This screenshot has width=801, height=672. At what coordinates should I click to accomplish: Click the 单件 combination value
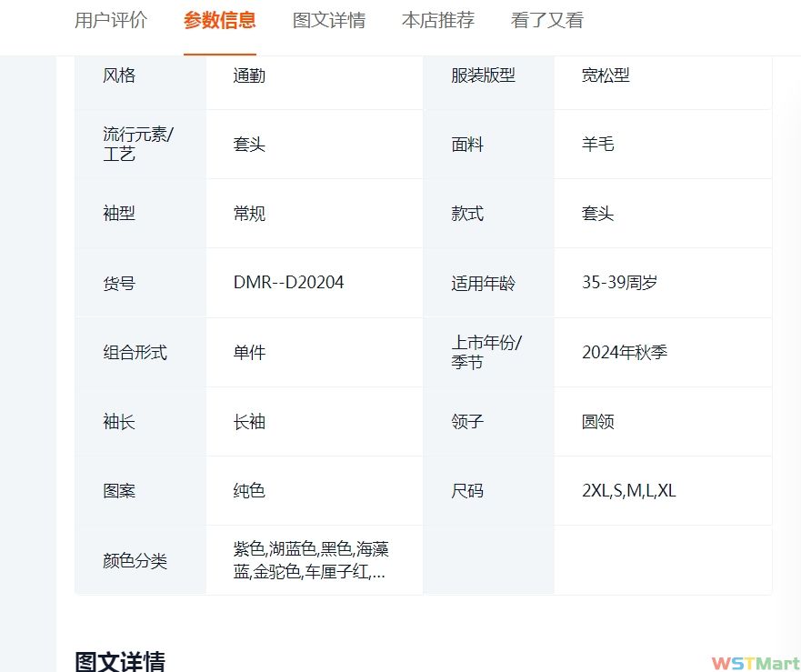pos(249,353)
